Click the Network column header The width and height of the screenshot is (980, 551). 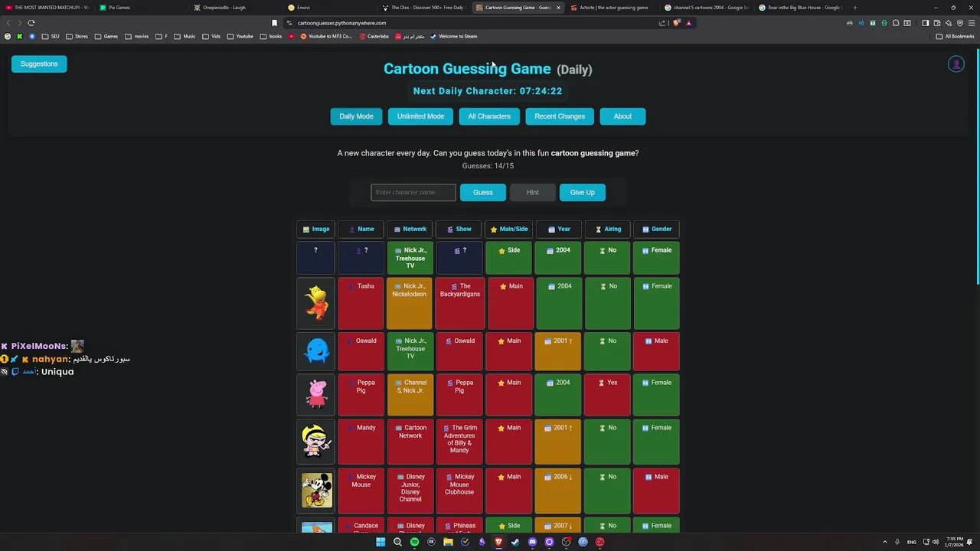[410, 229]
